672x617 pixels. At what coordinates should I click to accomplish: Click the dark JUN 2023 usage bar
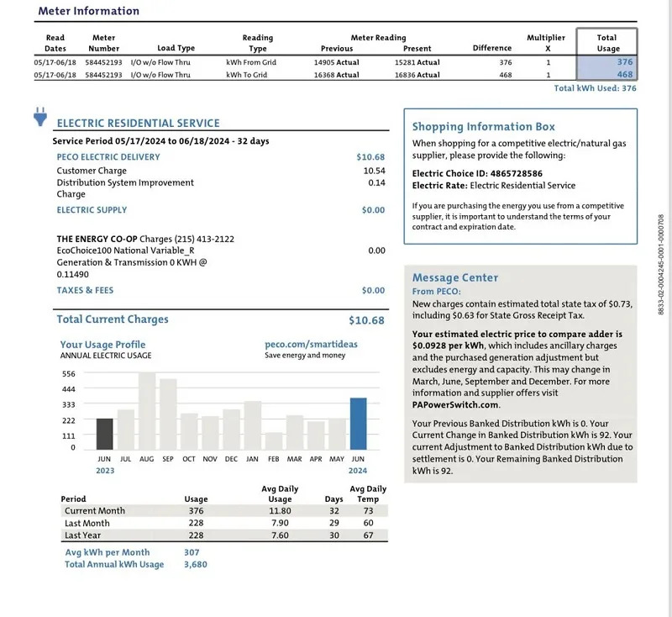pyautogui.click(x=104, y=434)
